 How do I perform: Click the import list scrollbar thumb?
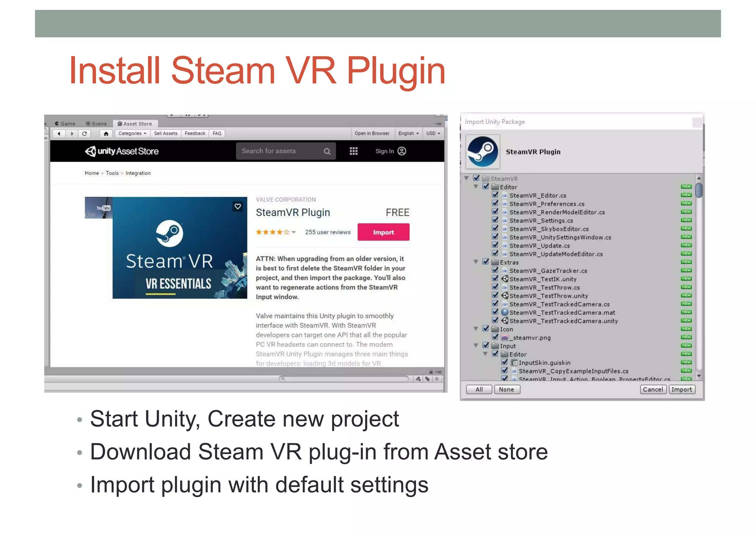click(x=699, y=190)
